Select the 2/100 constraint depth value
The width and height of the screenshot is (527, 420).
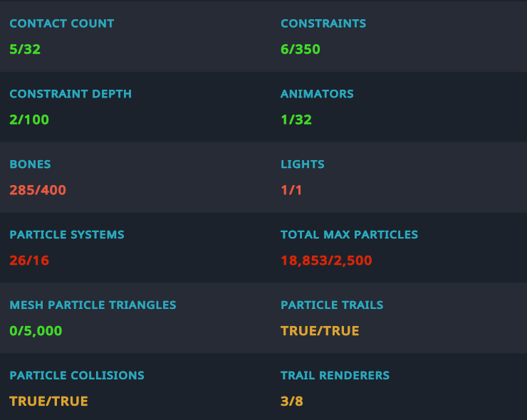(x=29, y=120)
